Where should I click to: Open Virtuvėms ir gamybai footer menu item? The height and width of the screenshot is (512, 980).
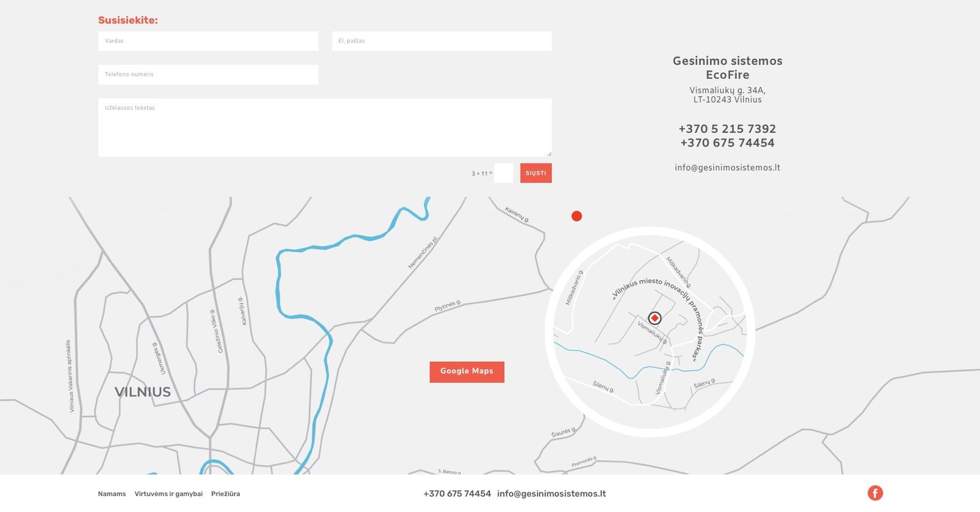(x=168, y=494)
